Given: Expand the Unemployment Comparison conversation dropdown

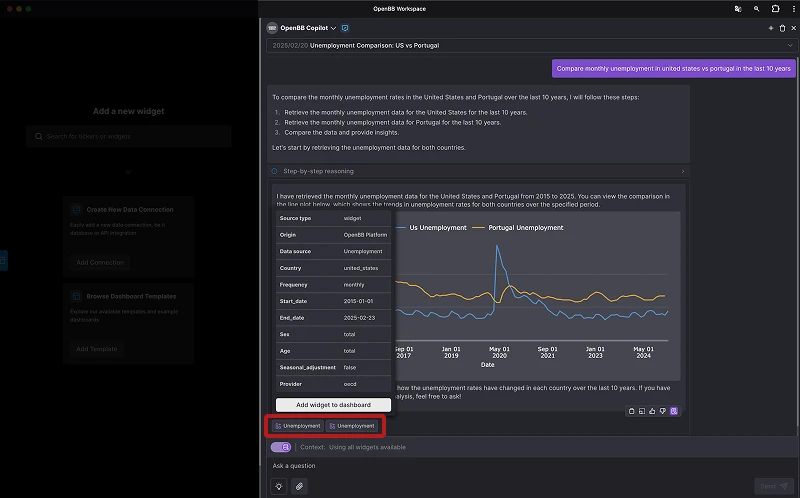Looking at the screenshot, I should (x=790, y=45).
